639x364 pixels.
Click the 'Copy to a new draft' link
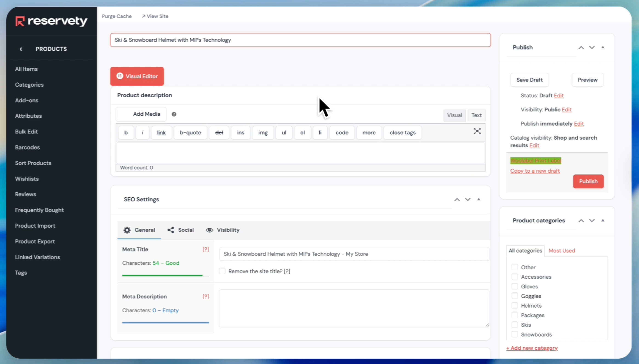(x=535, y=171)
